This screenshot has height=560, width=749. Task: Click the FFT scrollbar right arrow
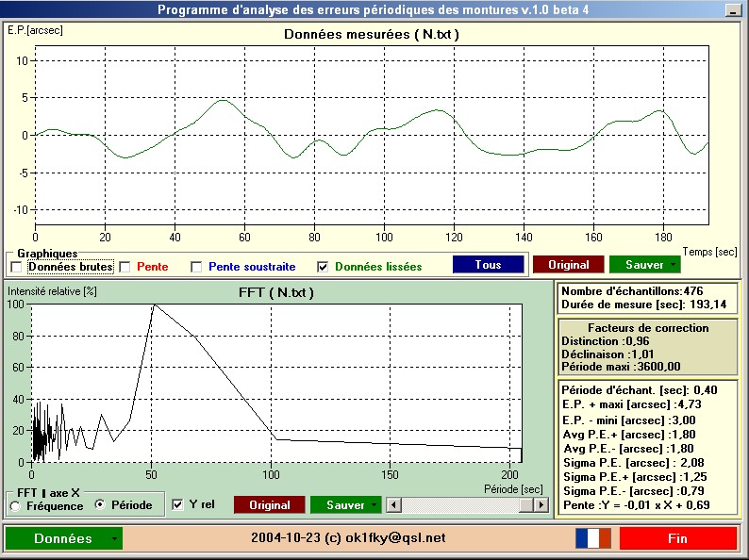tap(541, 505)
